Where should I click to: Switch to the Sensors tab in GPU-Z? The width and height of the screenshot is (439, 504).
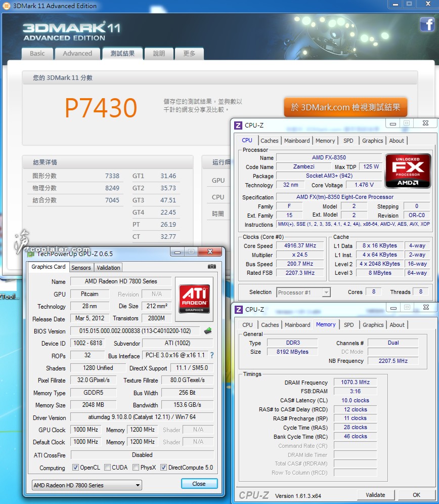(81, 268)
